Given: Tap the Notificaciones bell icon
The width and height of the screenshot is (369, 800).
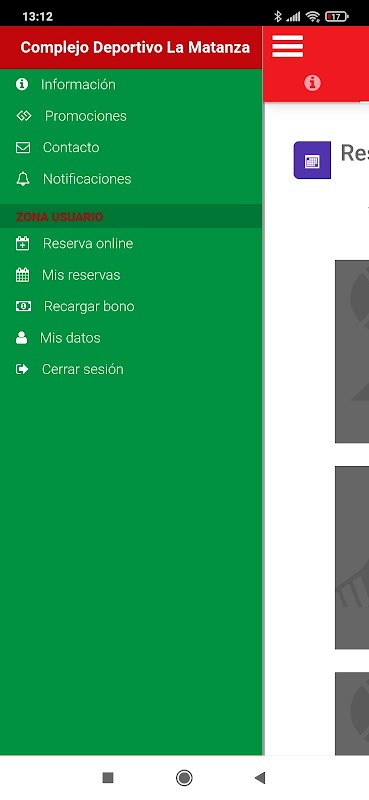Looking at the screenshot, I should point(23,179).
